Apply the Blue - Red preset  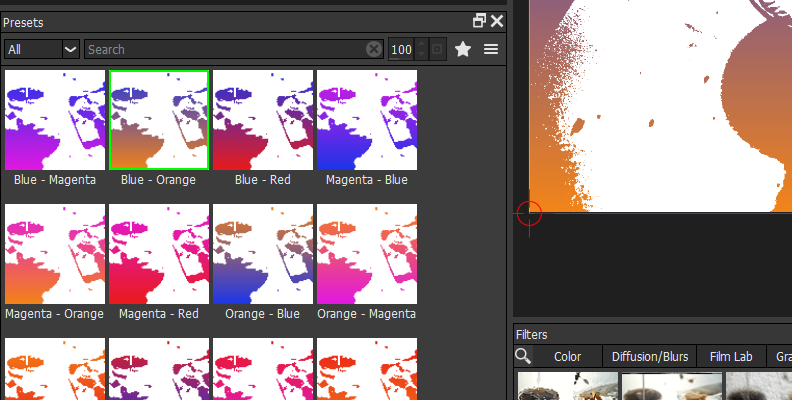(263, 120)
